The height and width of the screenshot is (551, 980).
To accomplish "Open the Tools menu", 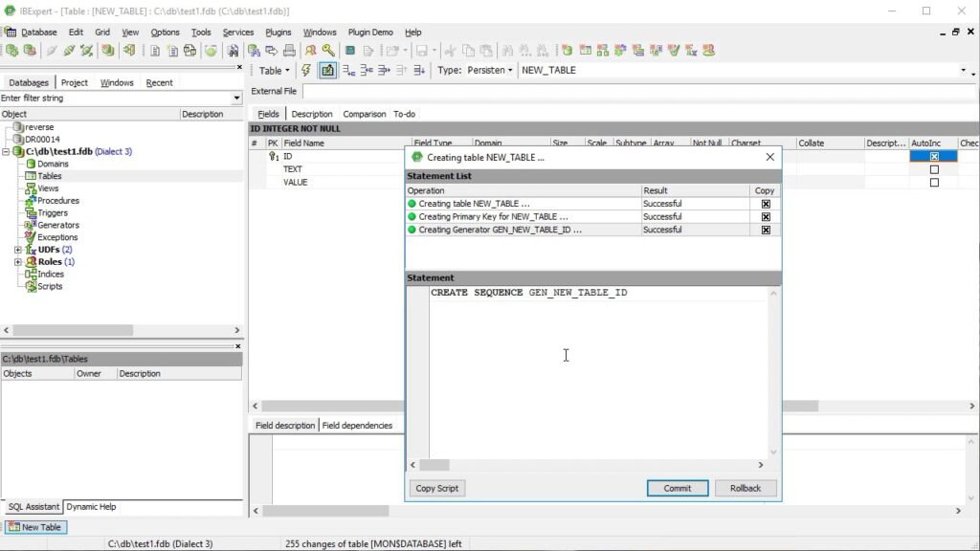I will [201, 33].
